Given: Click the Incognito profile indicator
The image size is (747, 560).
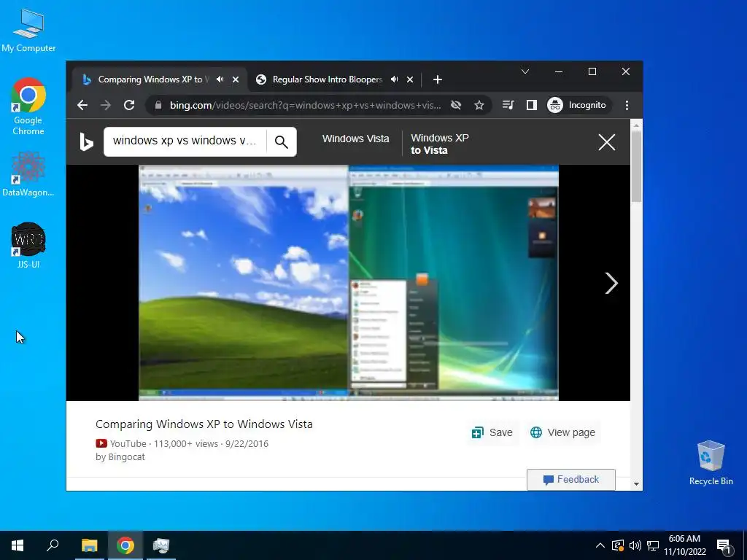Looking at the screenshot, I should pos(577,105).
